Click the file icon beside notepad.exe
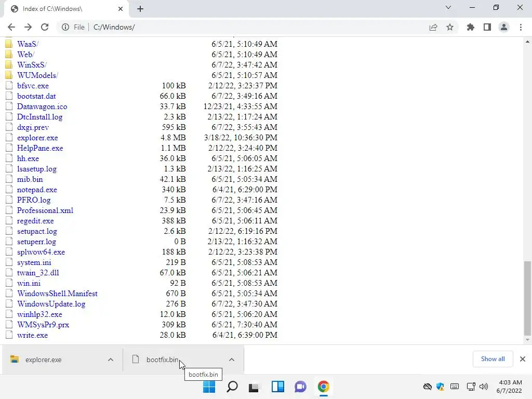This screenshot has width=532, height=399. 9,190
